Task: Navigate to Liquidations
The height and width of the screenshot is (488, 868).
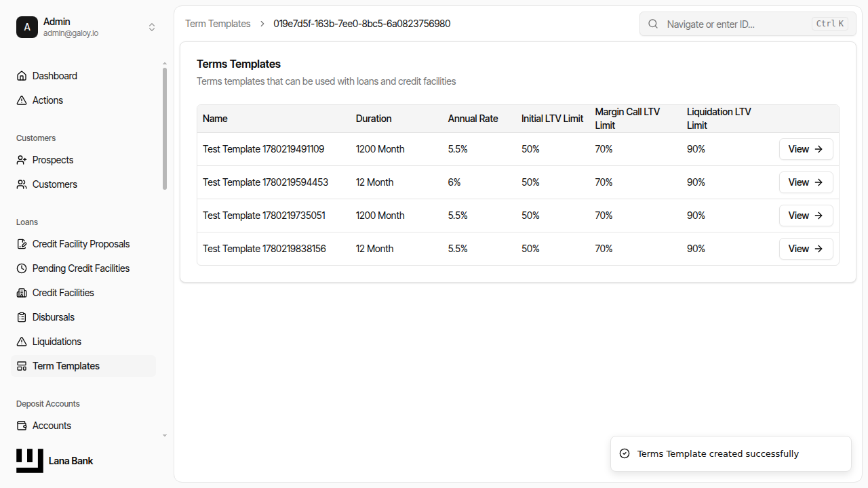Action: pos(83,342)
